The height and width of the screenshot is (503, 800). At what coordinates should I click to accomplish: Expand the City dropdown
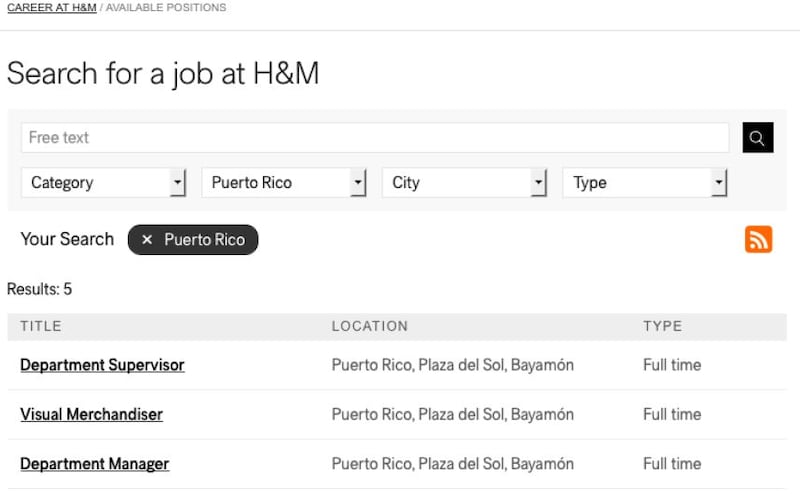(x=464, y=183)
